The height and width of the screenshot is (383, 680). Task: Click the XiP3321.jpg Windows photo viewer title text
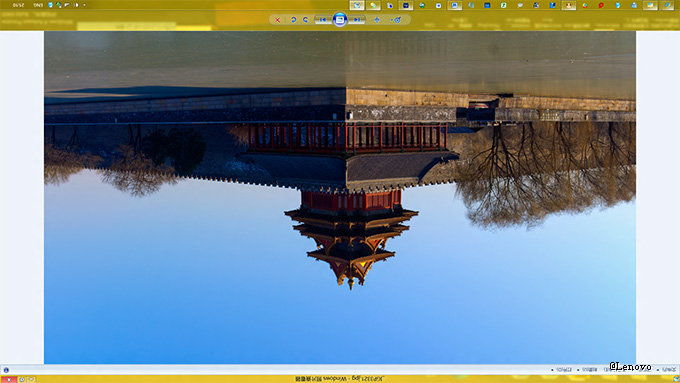coord(340,379)
